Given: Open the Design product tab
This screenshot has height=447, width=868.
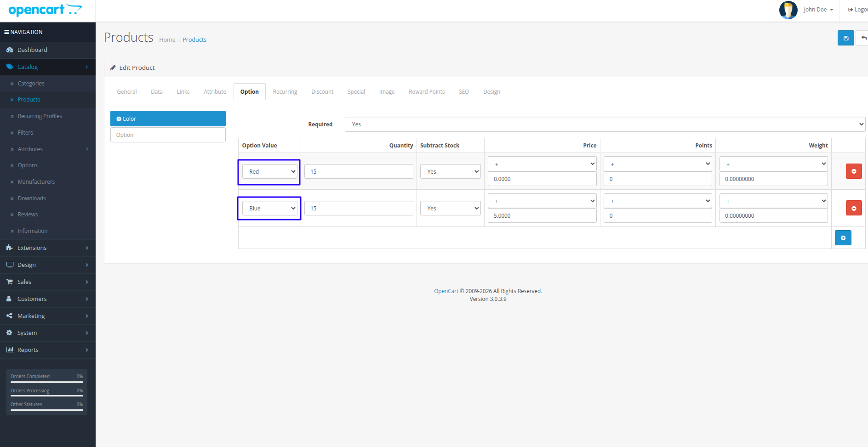Looking at the screenshot, I should click(x=491, y=92).
